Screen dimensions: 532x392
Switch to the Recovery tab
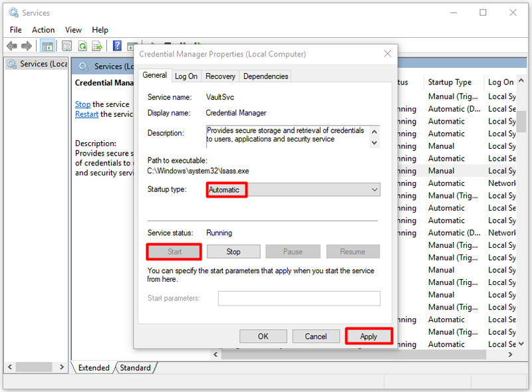pyautogui.click(x=220, y=76)
